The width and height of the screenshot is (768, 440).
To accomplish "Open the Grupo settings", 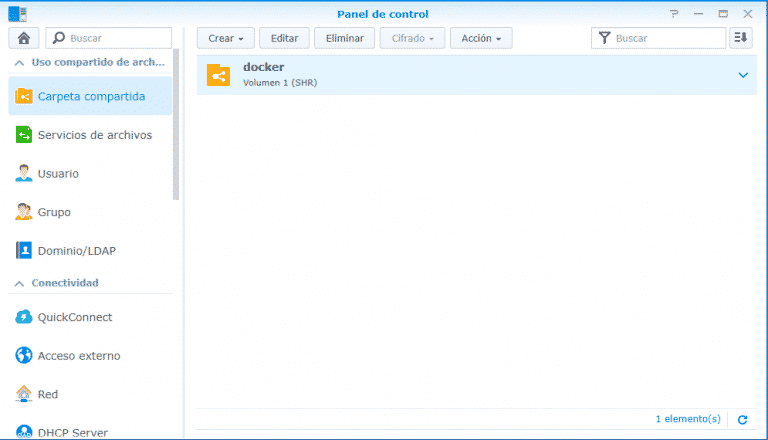I will point(54,212).
